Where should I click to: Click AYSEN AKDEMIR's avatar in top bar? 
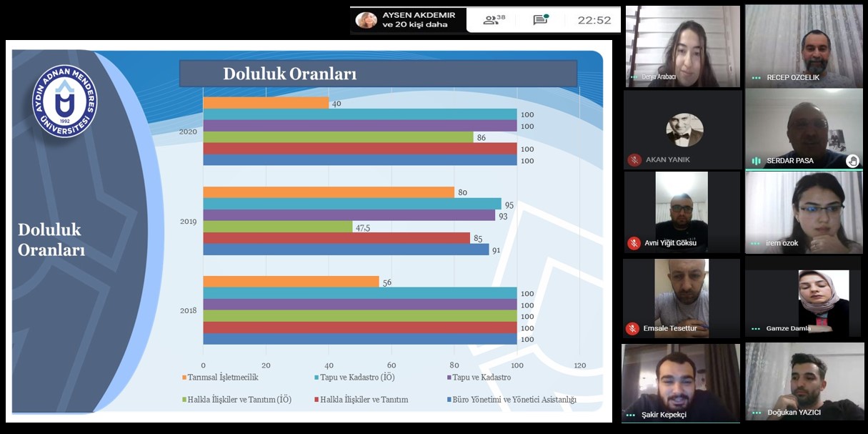[366, 20]
